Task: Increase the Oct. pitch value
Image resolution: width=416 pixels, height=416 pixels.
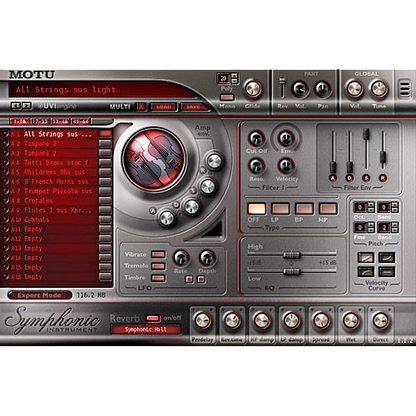Action: (x=371, y=205)
